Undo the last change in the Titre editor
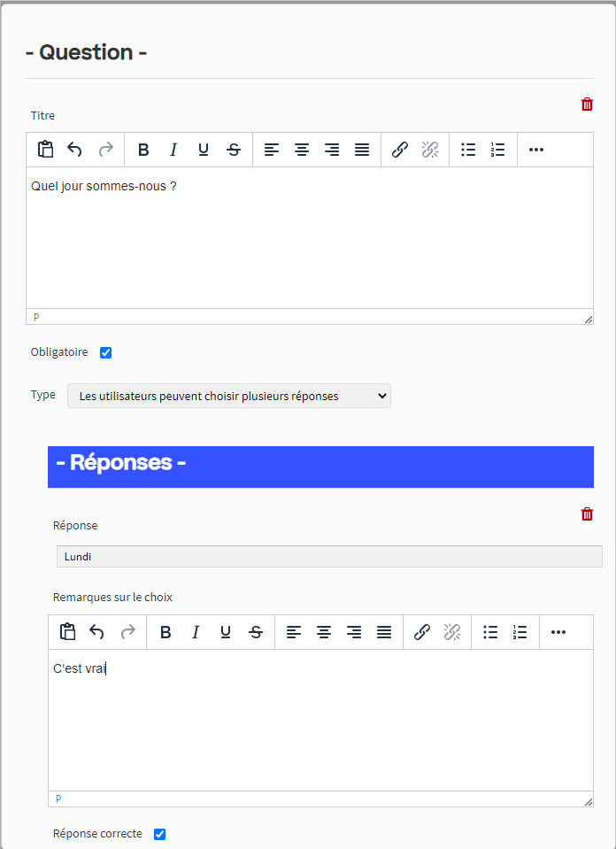The image size is (616, 849). 75,150
